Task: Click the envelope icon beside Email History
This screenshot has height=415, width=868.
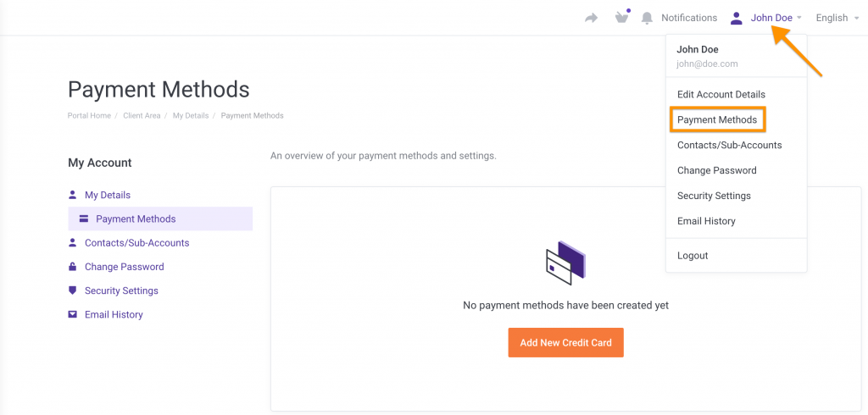Action: [x=73, y=315]
